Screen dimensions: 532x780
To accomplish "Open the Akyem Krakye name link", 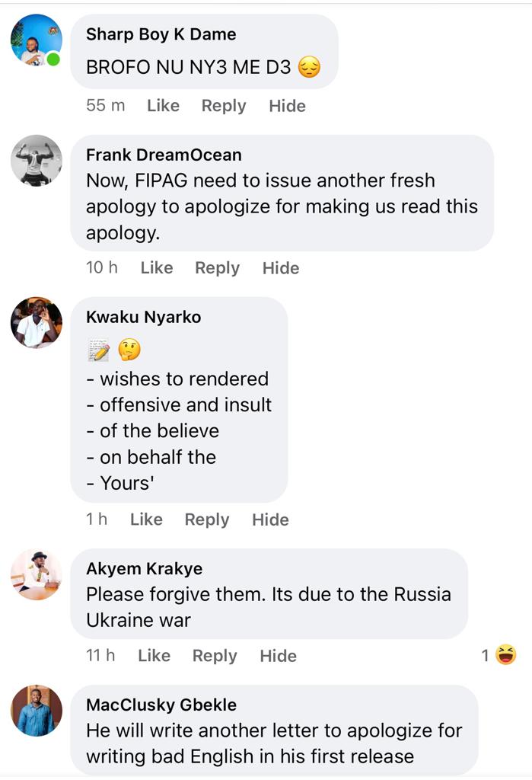I will click(x=144, y=568).
